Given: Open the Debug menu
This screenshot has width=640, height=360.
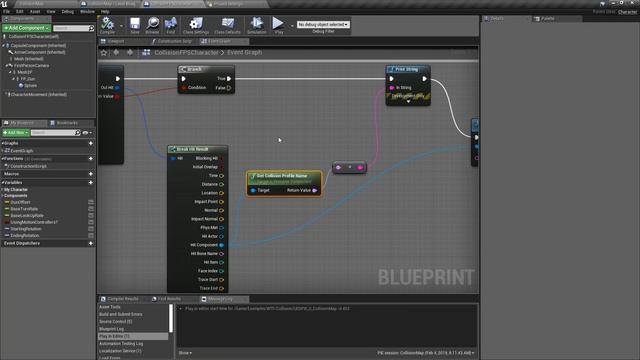Looking at the screenshot, I should [x=68, y=11].
